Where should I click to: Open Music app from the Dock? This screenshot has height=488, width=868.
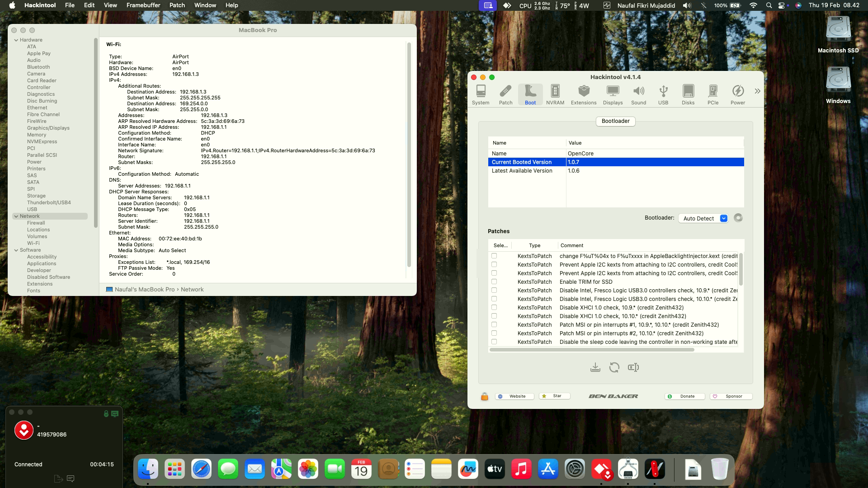(x=521, y=469)
